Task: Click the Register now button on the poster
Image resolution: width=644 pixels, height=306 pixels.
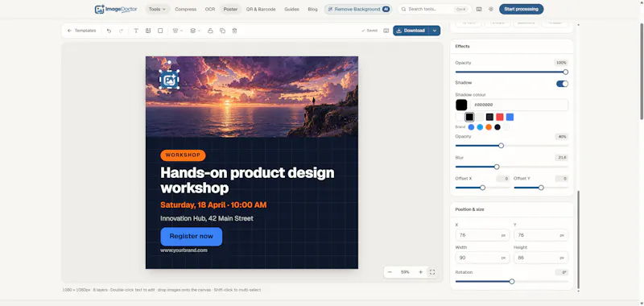Action: [x=192, y=237]
